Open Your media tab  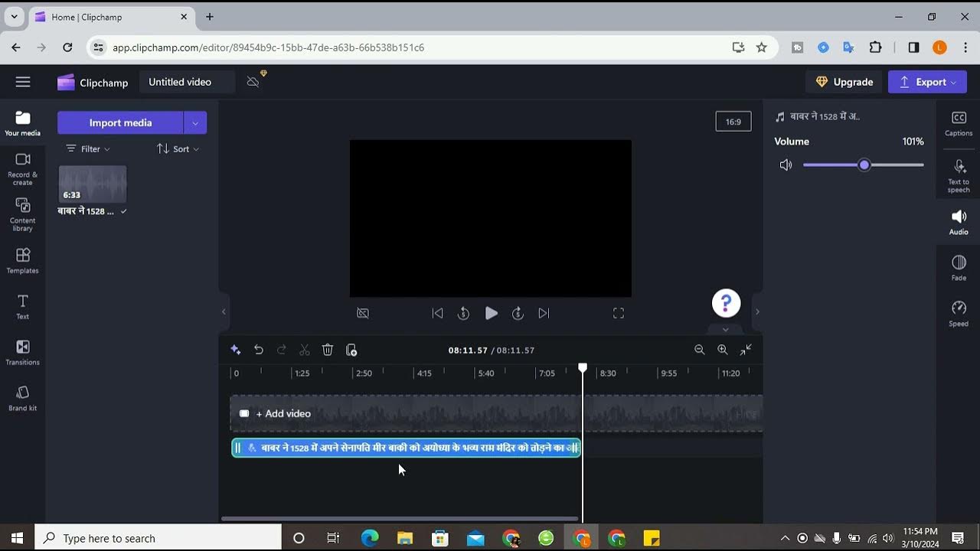tap(23, 123)
